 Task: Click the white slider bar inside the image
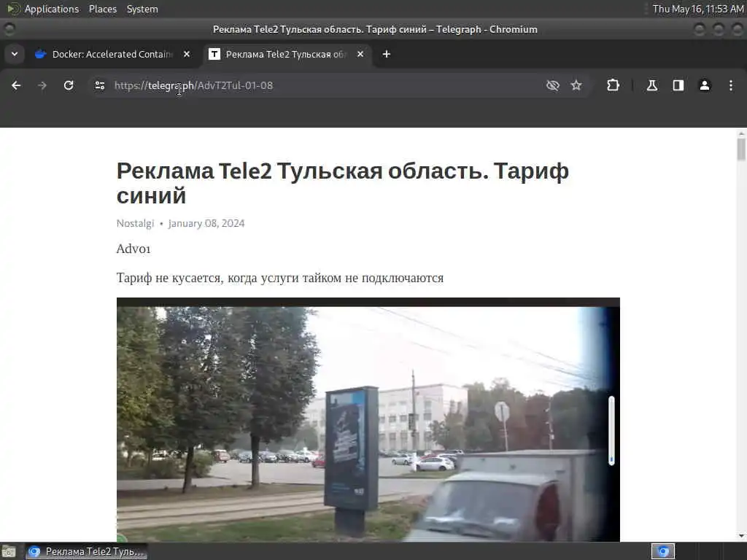pyautogui.click(x=611, y=430)
